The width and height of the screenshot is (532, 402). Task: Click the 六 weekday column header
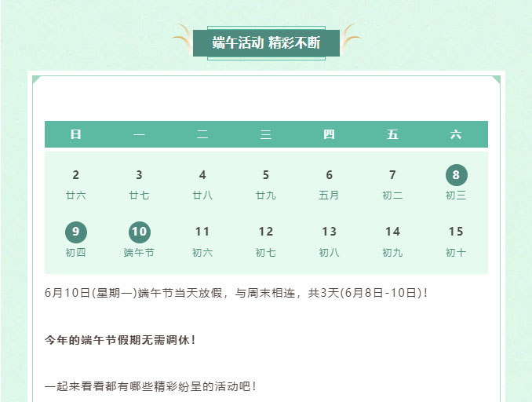456,134
